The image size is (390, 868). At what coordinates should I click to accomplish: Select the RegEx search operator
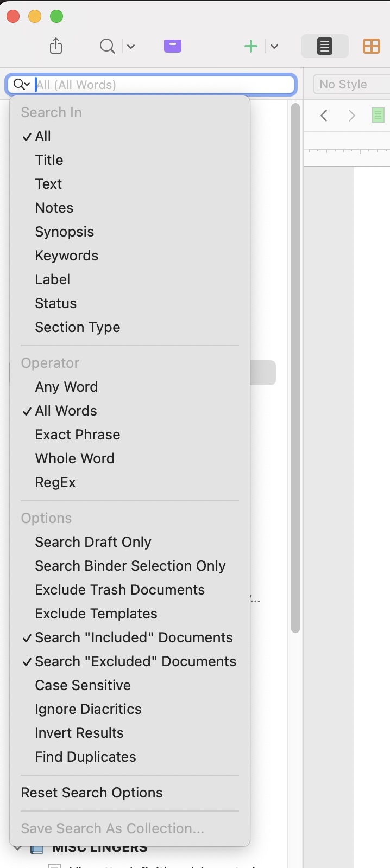55,482
